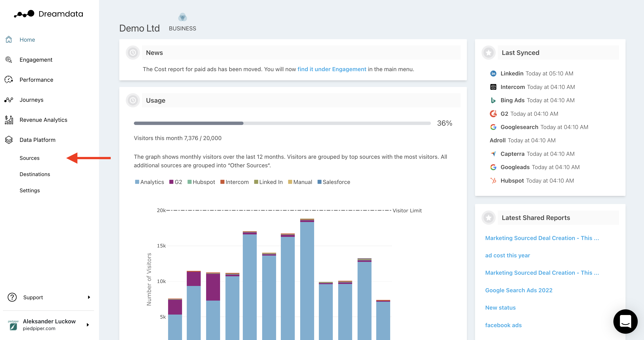
Task: Open 'ad cost this year' report
Action: [x=507, y=255]
